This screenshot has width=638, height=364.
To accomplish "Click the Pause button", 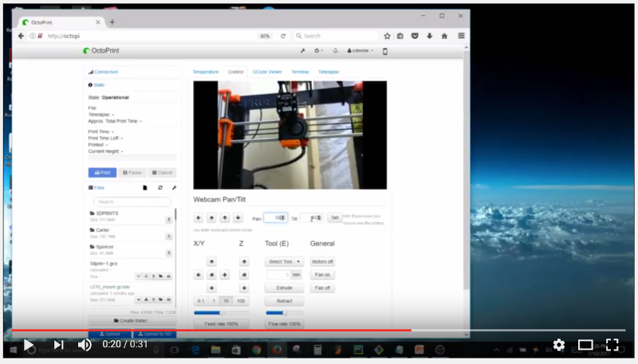I will (132, 173).
